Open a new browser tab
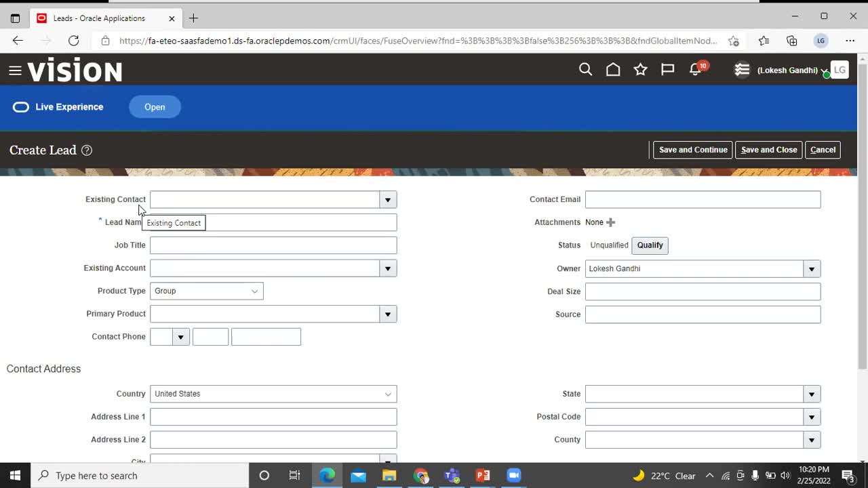Viewport: 868px width, 488px height. click(x=194, y=18)
